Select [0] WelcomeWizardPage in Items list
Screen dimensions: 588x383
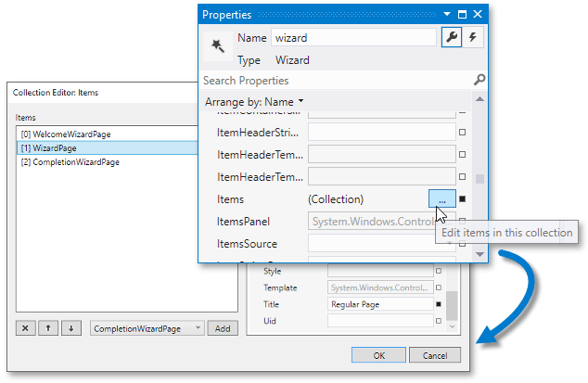point(108,134)
